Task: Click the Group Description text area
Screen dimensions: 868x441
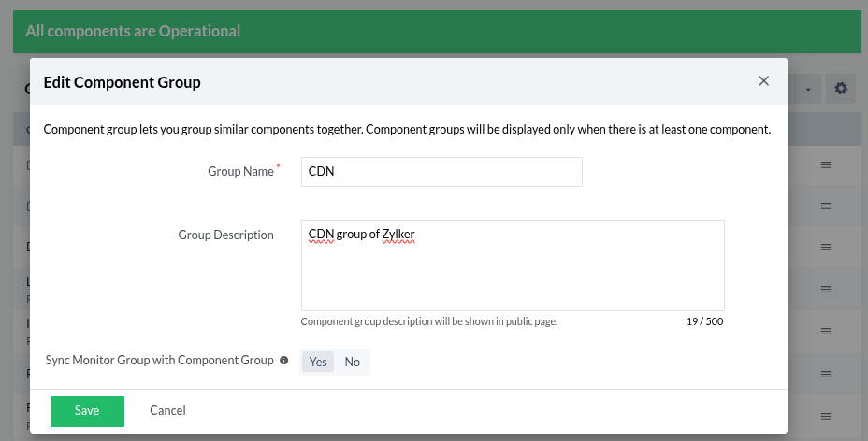Action: [x=513, y=266]
